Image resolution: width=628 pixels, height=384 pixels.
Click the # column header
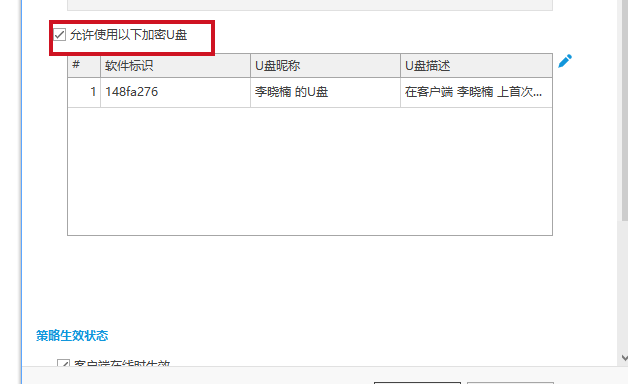click(x=84, y=66)
